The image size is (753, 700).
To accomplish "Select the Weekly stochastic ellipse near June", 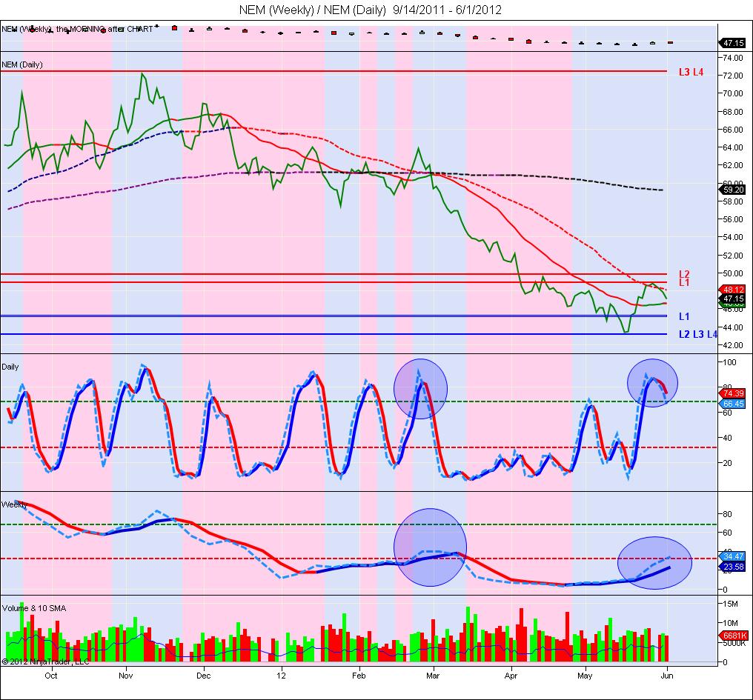I will (x=654, y=563).
